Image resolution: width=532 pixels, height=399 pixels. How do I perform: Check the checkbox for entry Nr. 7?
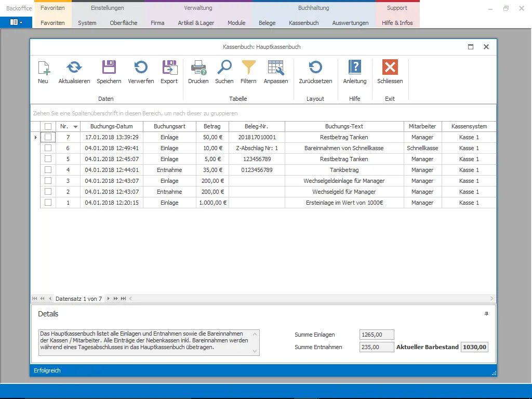pyautogui.click(x=48, y=137)
